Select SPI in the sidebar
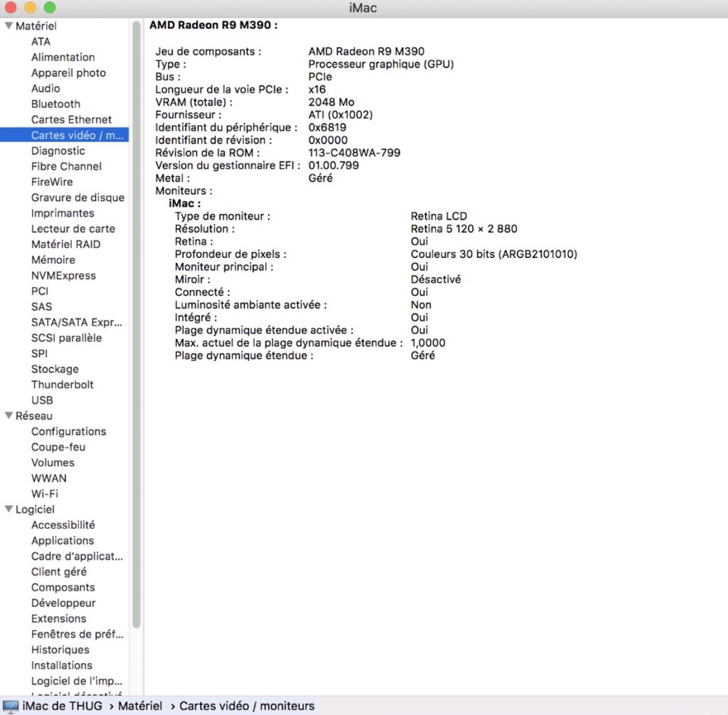This screenshot has height=715, width=728. click(40, 354)
